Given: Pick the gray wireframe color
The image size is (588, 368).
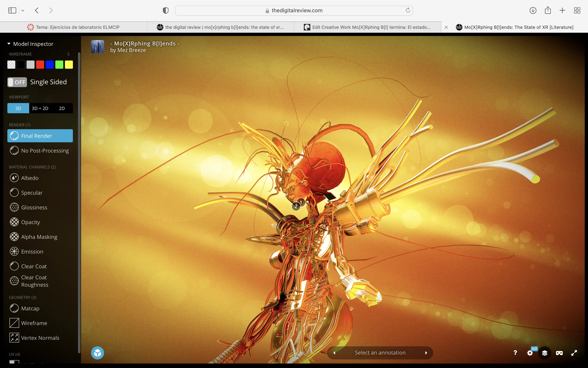Looking at the screenshot, I should click(x=30, y=65).
